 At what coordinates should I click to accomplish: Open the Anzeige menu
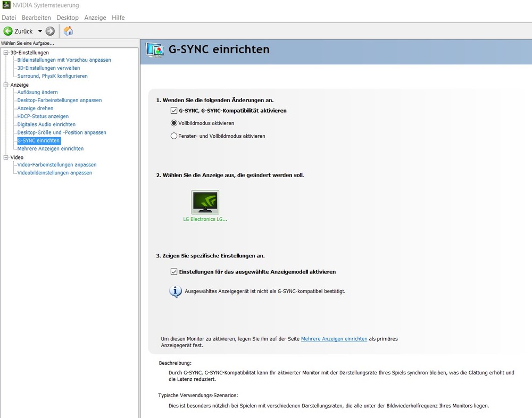point(95,18)
